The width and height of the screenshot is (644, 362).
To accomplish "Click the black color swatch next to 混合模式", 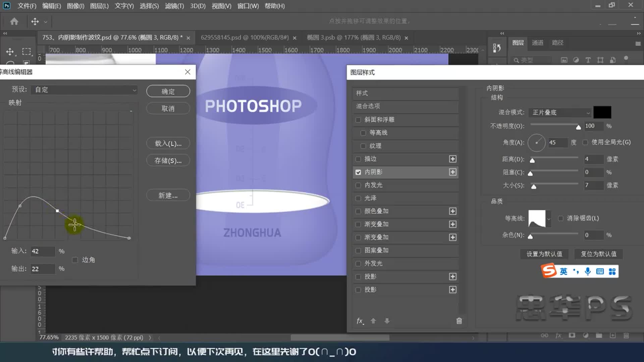I will click(602, 112).
